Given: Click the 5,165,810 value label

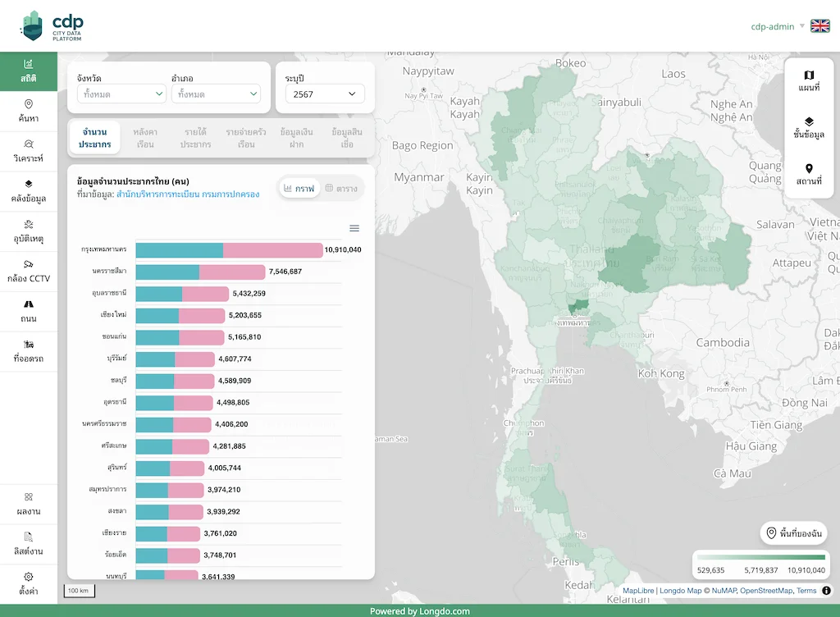Looking at the screenshot, I should point(244,337).
